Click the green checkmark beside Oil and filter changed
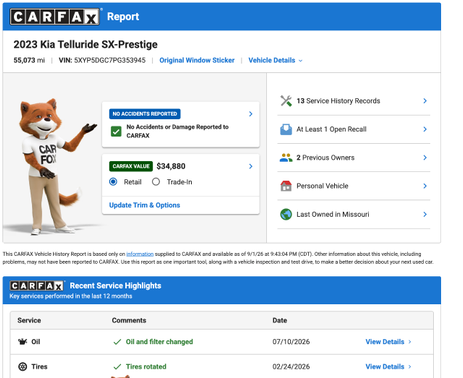Screen dimensions: 463x378 coord(117,342)
